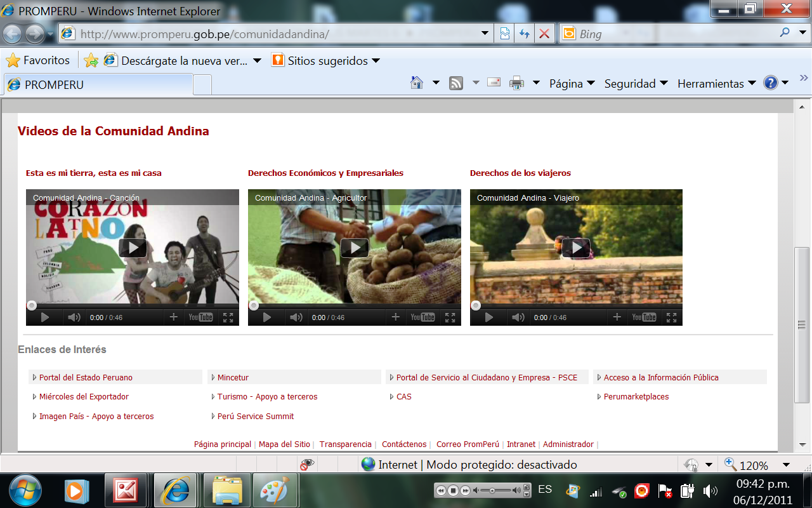The width and height of the screenshot is (812, 508).
Task: Click the RSS feeds icon
Action: (456, 83)
